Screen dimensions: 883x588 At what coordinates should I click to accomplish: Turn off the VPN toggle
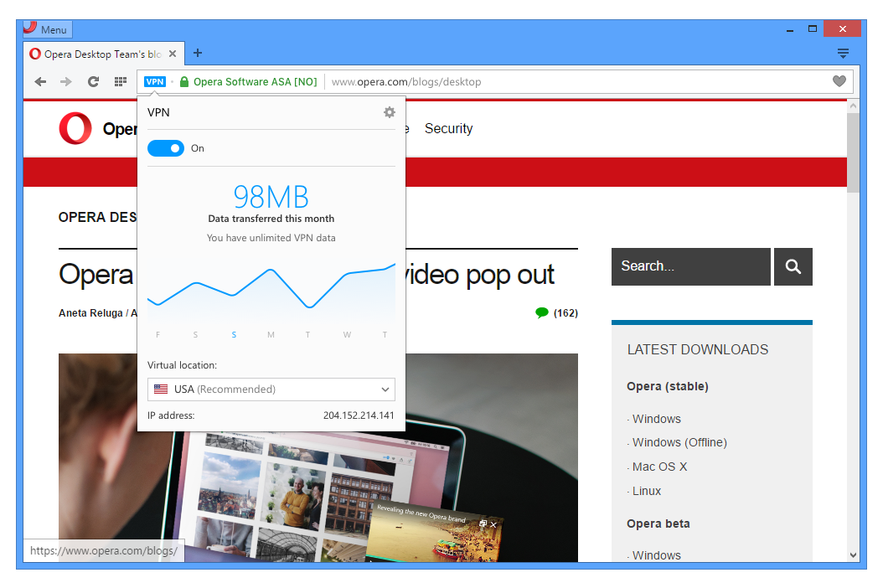[x=165, y=147]
